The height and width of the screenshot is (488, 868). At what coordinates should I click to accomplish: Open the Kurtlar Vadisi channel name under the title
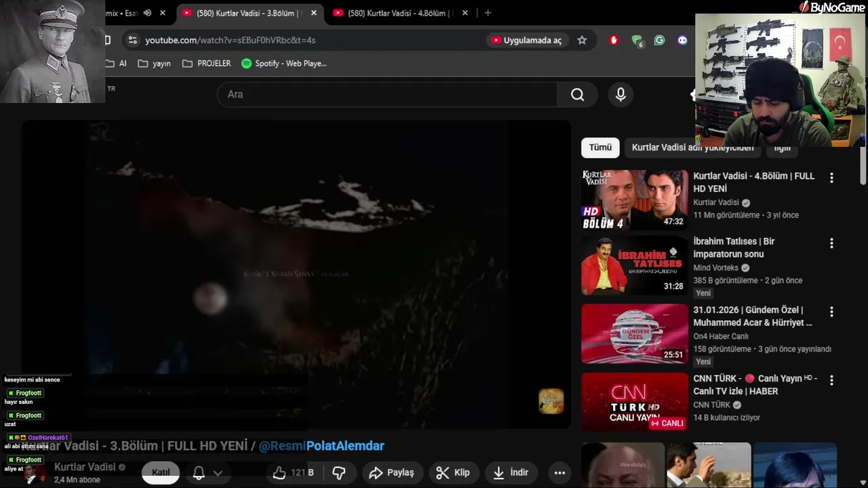[x=85, y=467]
